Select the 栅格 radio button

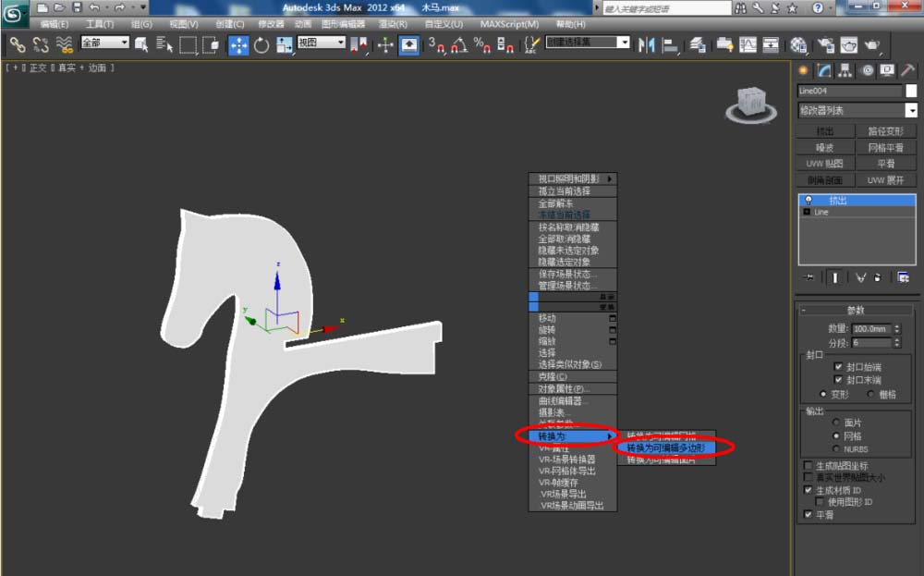(871, 394)
